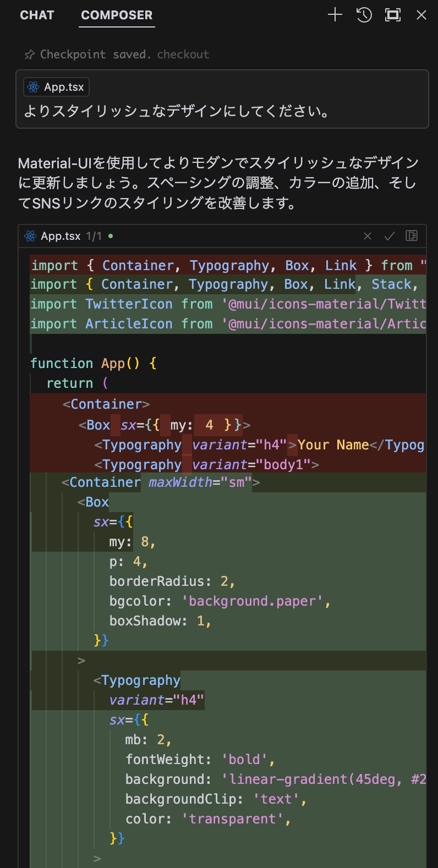Reject the App.tsx changes with X
The height and width of the screenshot is (868, 438).
368,236
